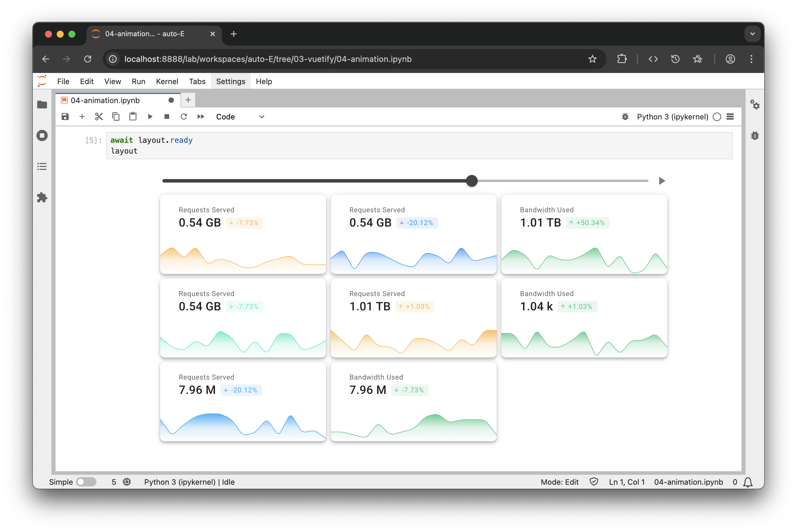The height and width of the screenshot is (532, 797).
Task: Click the Mode: Edit status bar item
Action: point(559,482)
